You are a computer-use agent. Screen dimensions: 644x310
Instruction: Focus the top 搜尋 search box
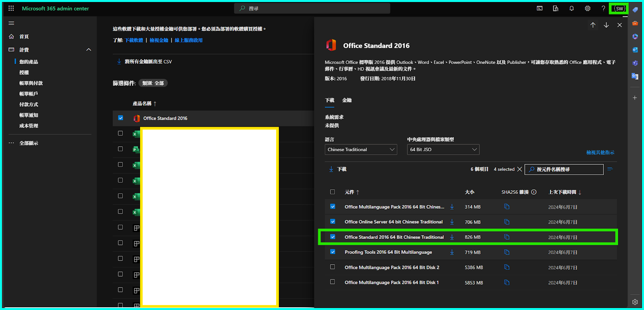pos(312,8)
